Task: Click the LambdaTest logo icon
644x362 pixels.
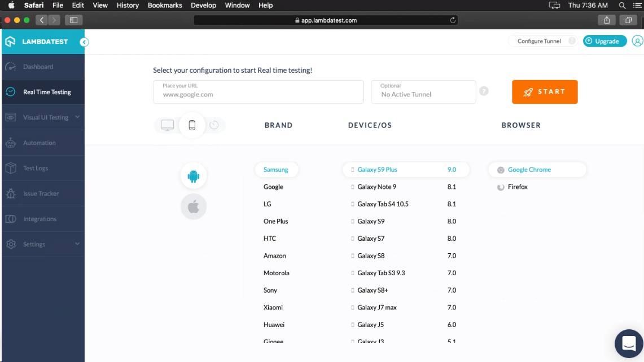Action: pyautogui.click(x=10, y=42)
